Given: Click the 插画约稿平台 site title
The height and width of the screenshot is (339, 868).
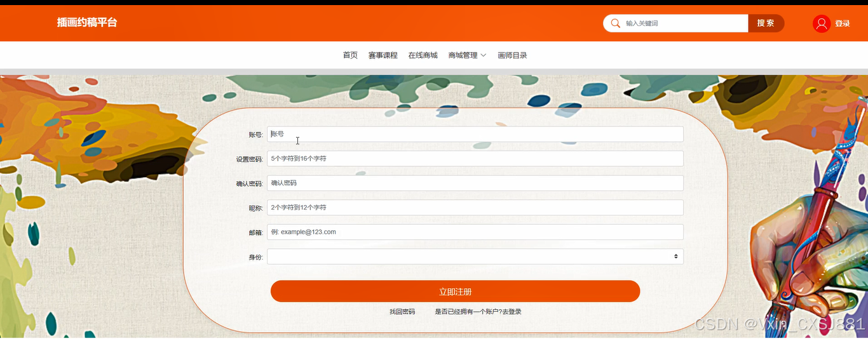Looking at the screenshot, I should click(x=87, y=22).
